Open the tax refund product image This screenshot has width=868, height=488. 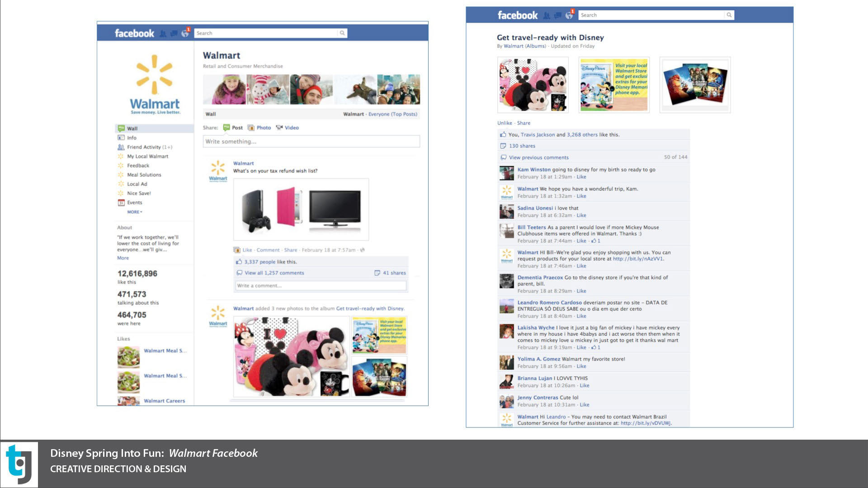point(301,210)
